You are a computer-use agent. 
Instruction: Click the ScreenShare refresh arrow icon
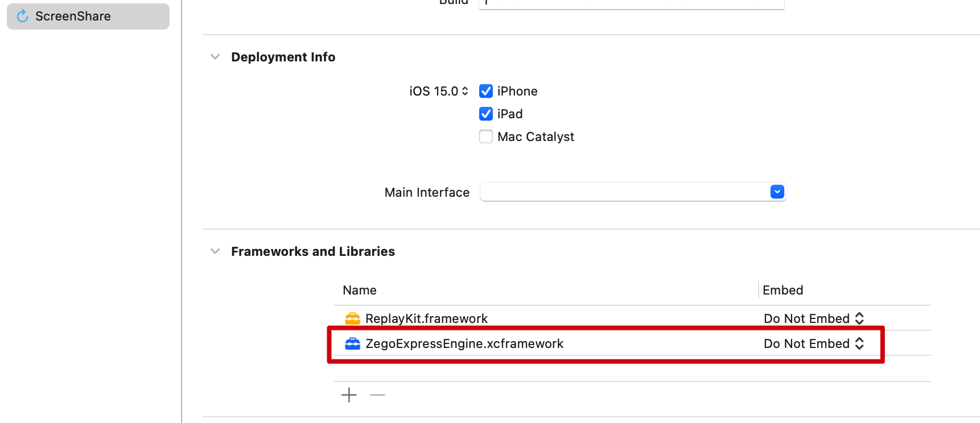pos(23,16)
